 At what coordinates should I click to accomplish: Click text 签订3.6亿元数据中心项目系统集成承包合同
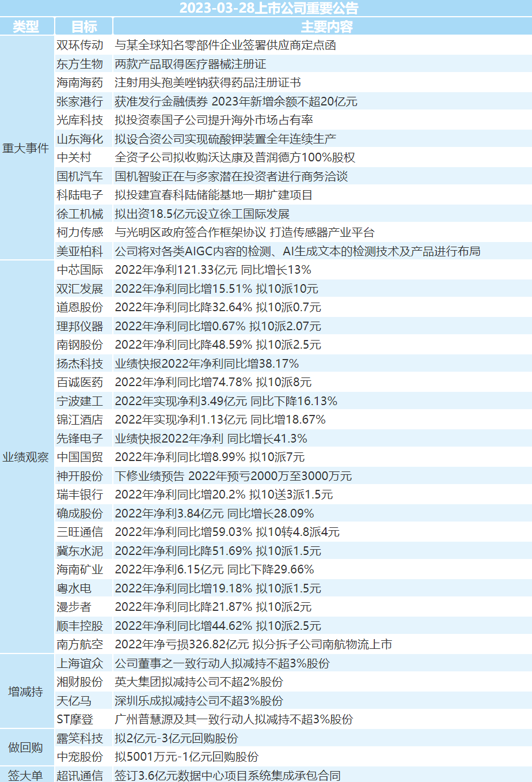tap(227, 776)
